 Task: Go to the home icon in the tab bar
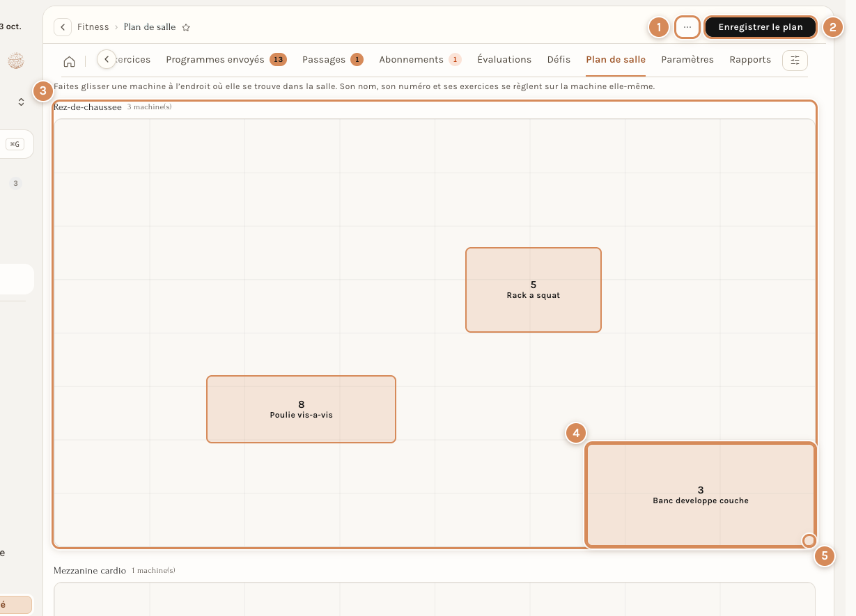coord(69,61)
